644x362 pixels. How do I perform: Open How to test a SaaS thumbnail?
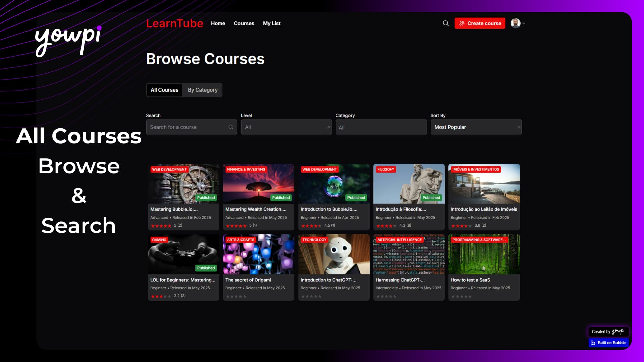point(484,254)
